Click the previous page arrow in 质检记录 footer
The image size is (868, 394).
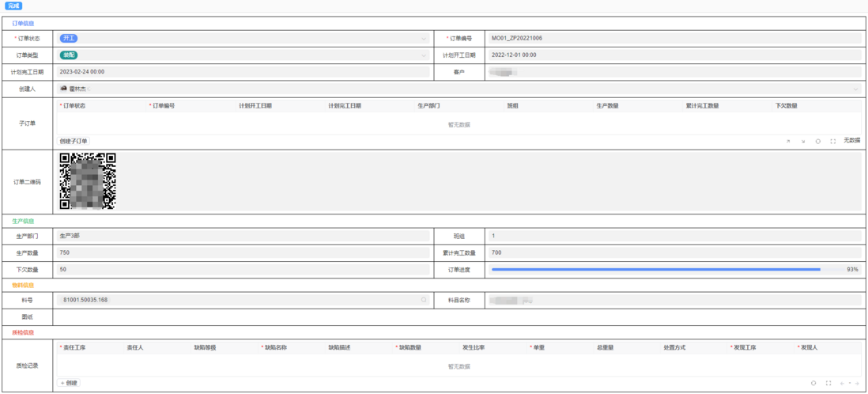coord(843,383)
